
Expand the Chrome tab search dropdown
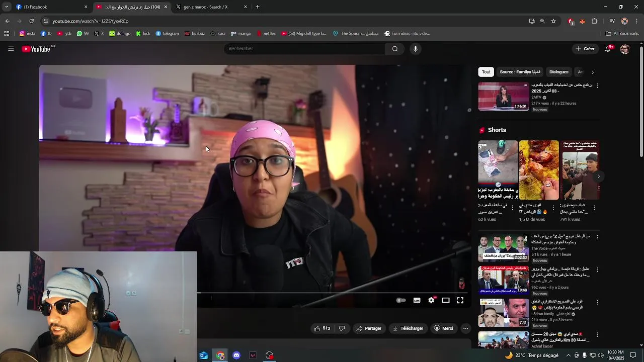click(7, 7)
